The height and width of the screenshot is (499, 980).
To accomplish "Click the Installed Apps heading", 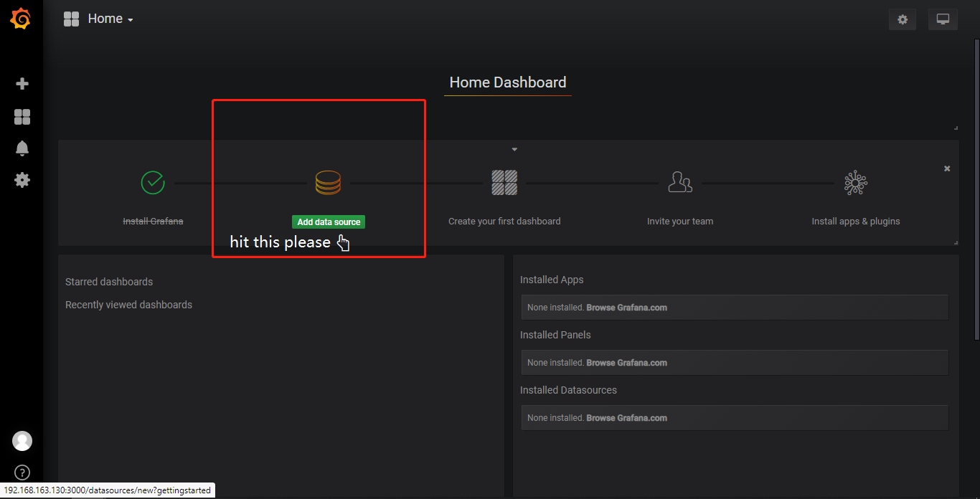I will pyautogui.click(x=552, y=280).
